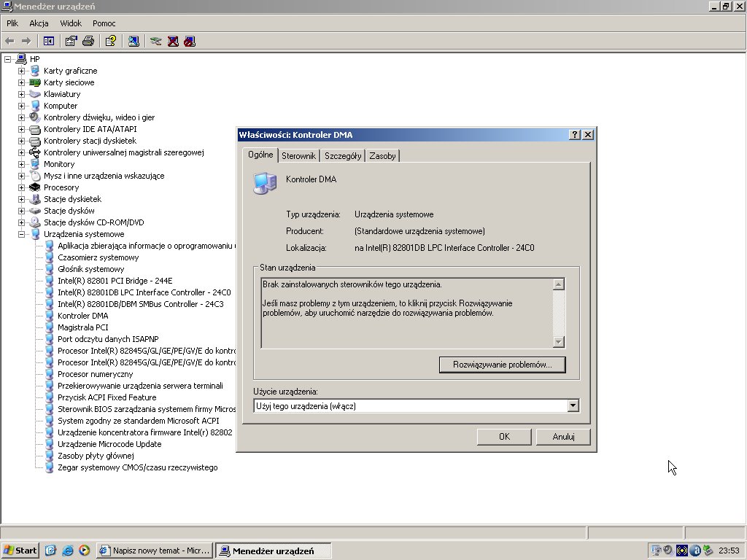Select Magistrala PCI in the tree
The width and height of the screenshot is (747, 560).
click(x=83, y=327)
